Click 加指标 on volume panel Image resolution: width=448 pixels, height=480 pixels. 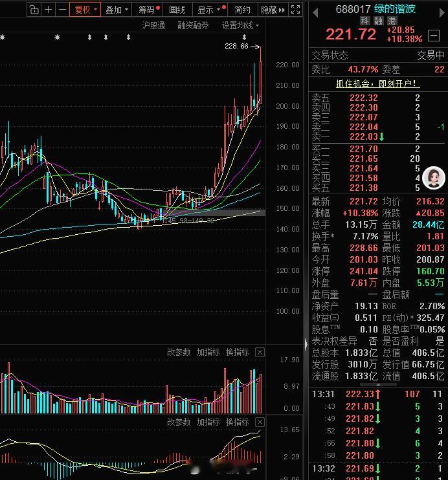point(208,352)
